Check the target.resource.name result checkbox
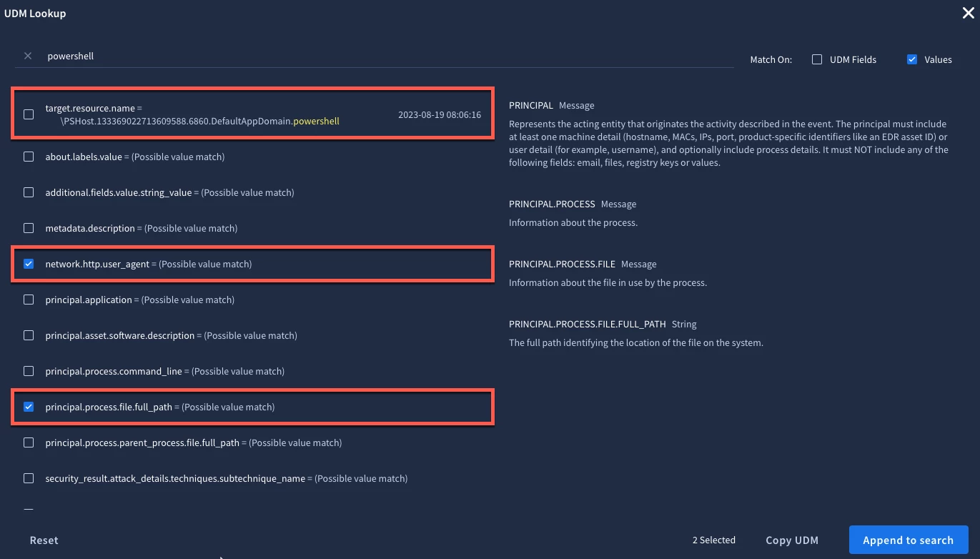Viewport: 980px width, 559px height. coord(29,114)
